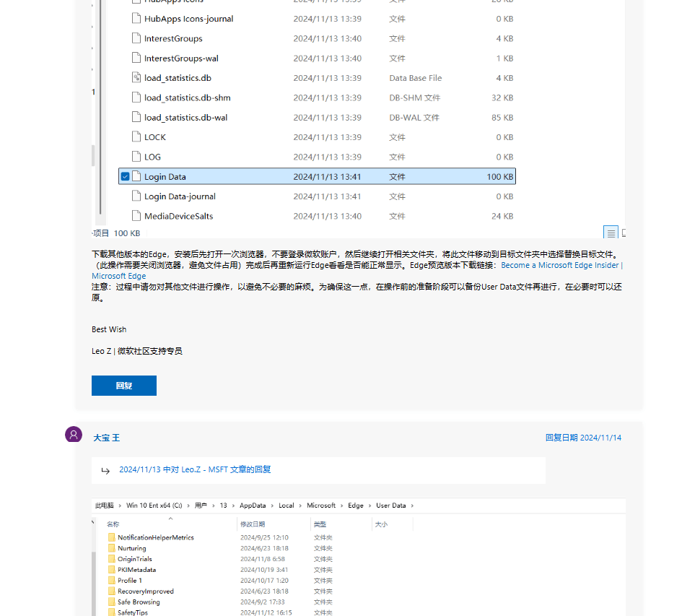Expand breadcrumb chevron after Local
The image size is (682, 616).
point(300,506)
